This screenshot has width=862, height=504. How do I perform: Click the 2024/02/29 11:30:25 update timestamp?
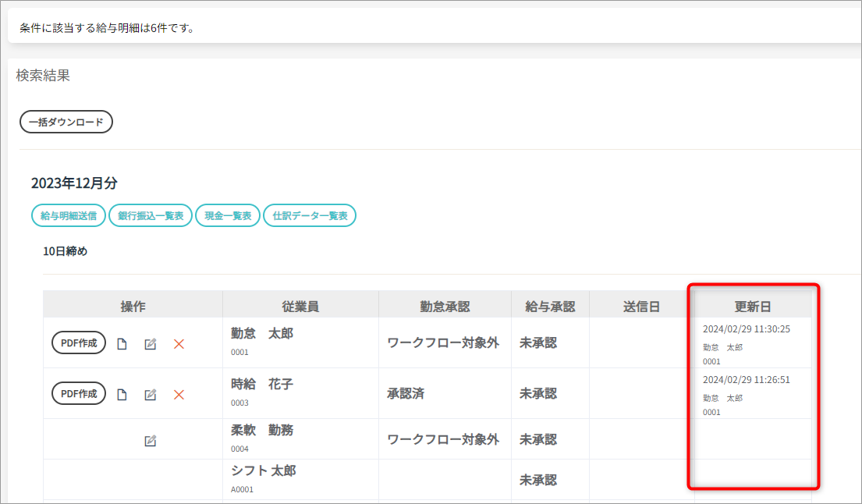coord(746,329)
